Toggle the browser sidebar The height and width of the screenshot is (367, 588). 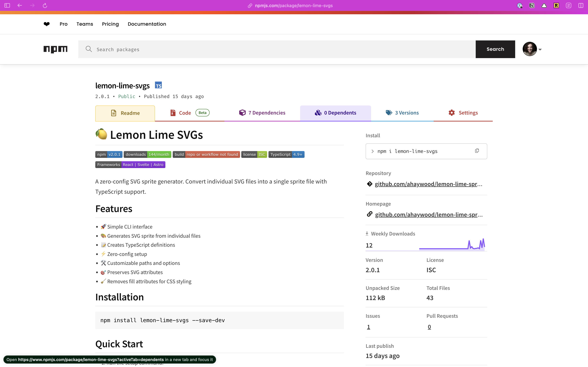point(7,5)
